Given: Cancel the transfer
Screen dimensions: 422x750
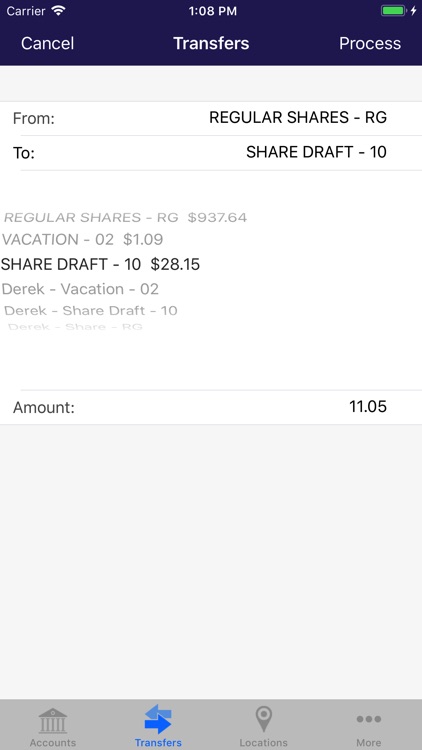Looking at the screenshot, I should [x=47, y=44].
